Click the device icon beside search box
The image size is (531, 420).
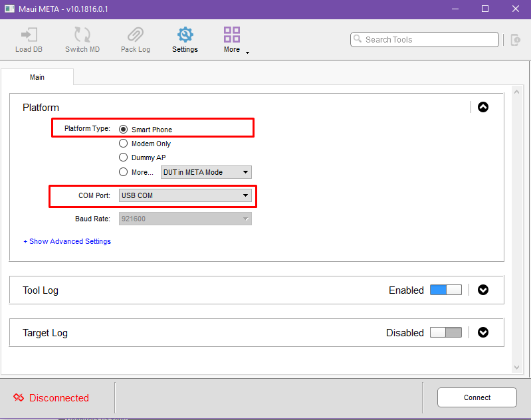coord(515,40)
